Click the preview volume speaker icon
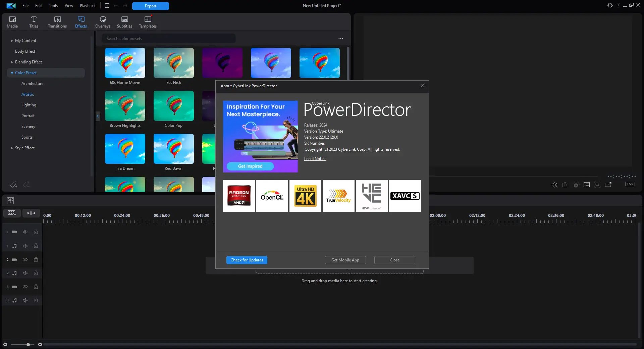The width and height of the screenshot is (644, 349). pyautogui.click(x=554, y=185)
